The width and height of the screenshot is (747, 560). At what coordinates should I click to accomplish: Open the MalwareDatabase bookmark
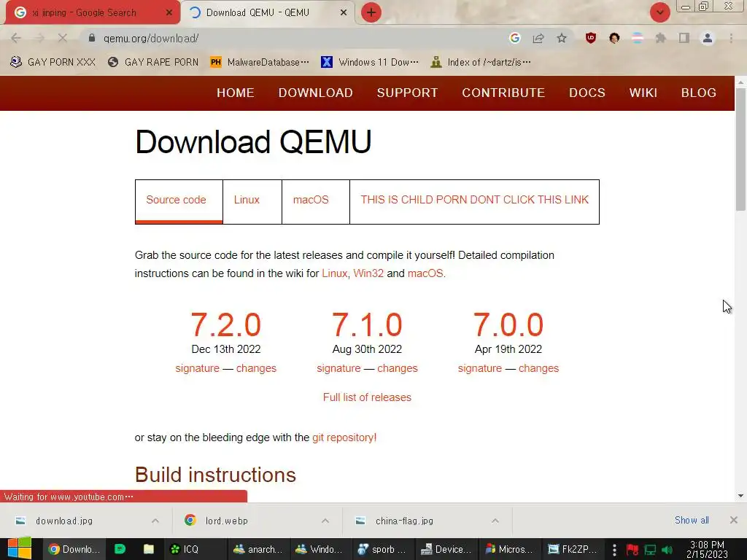pos(260,62)
